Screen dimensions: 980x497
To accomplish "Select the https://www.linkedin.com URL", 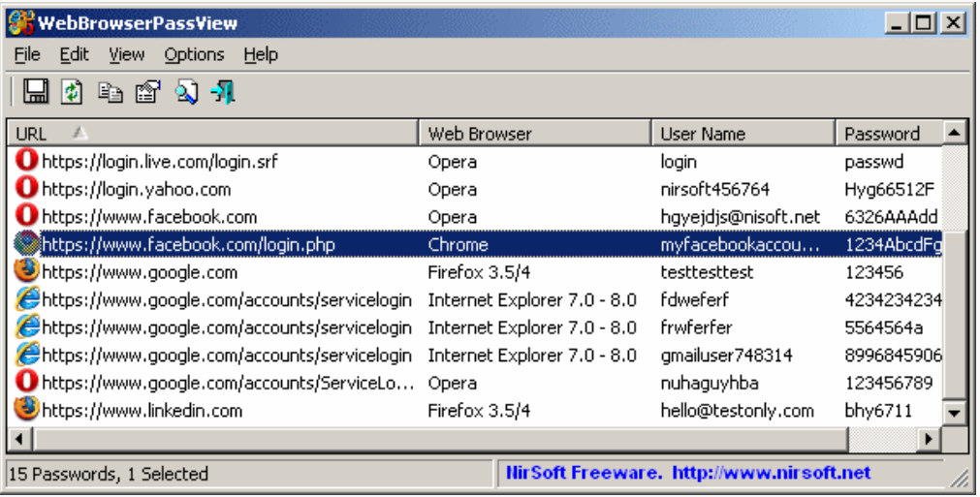I will [x=142, y=410].
